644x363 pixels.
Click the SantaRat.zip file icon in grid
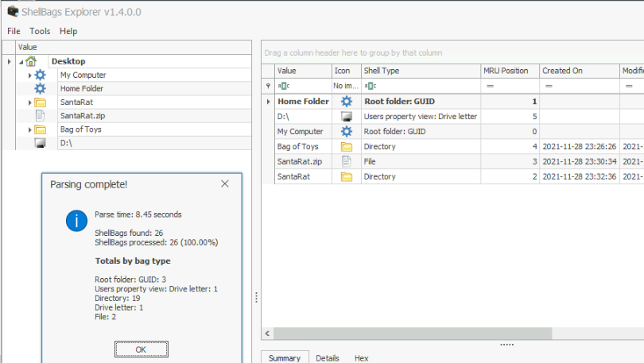coord(346,161)
